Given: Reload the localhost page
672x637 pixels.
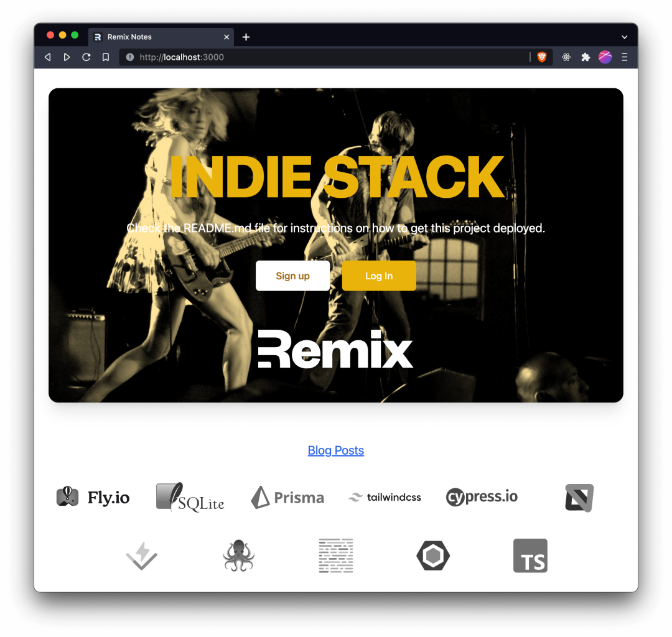Looking at the screenshot, I should pos(86,57).
